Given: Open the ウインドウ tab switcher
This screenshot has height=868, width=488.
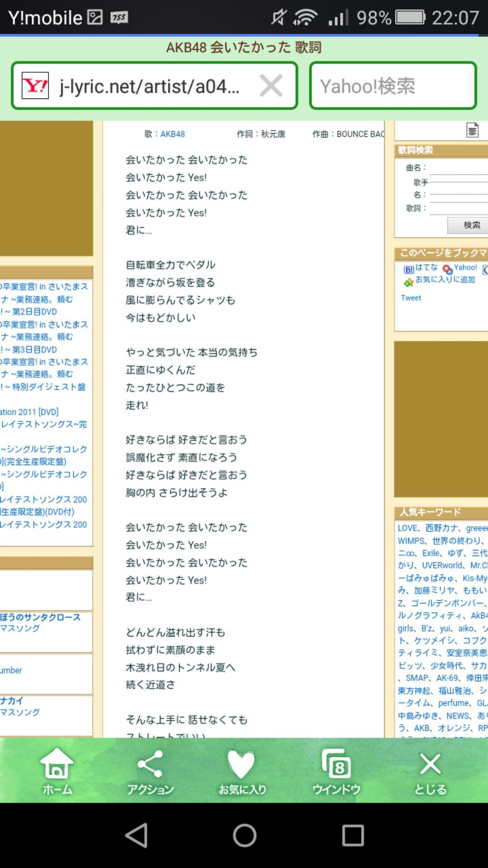Looking at the screenshot, I should [x=337, y=771].
